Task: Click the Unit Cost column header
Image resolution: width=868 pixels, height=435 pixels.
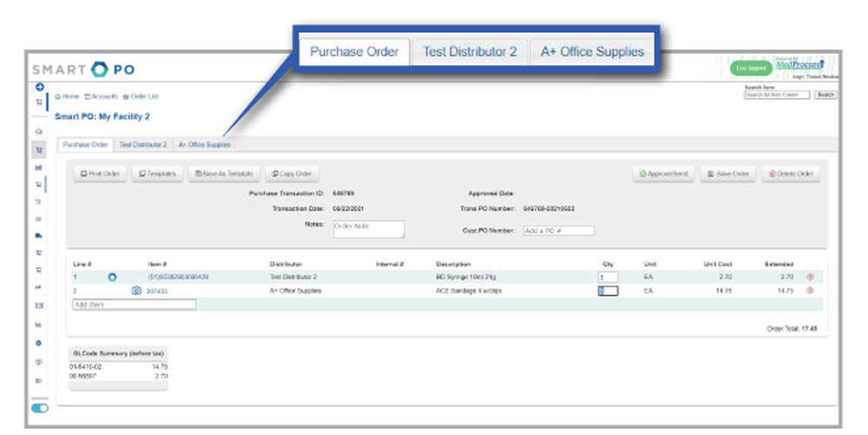Action: tap(718, 264)
